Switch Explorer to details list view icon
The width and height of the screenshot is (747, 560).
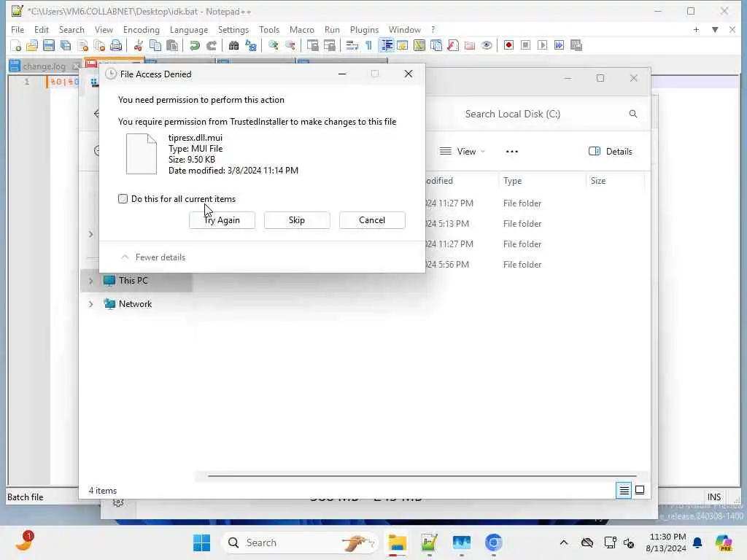click(624, 490)
